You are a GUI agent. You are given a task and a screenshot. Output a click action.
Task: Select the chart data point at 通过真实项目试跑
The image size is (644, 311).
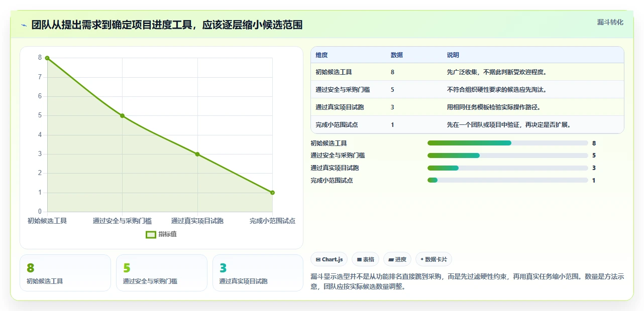(197, 154)
